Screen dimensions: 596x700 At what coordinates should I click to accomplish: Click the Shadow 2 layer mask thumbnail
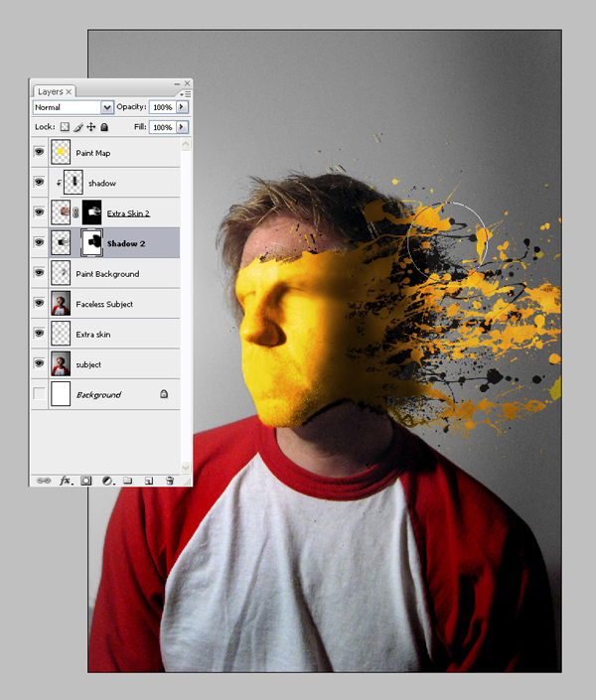[x=91, y=242]
